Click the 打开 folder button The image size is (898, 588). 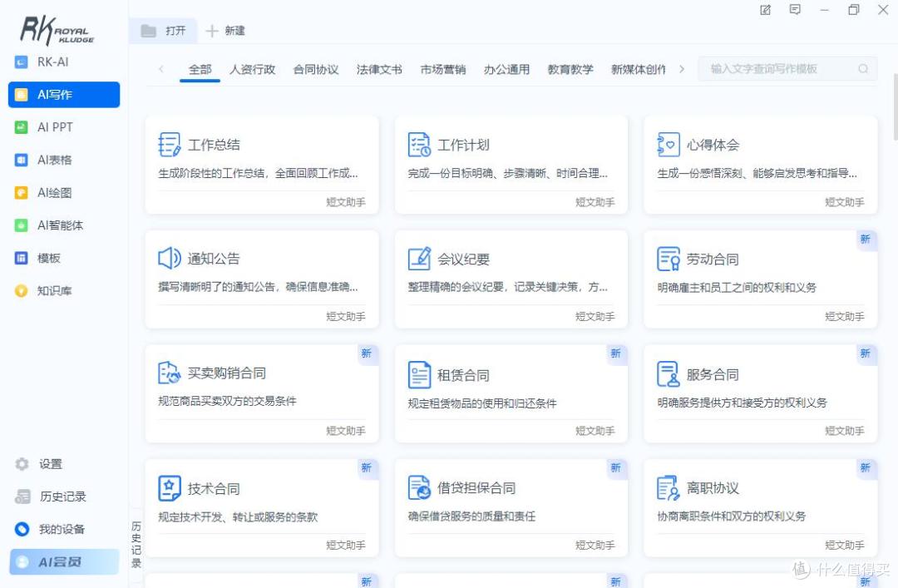163,31
